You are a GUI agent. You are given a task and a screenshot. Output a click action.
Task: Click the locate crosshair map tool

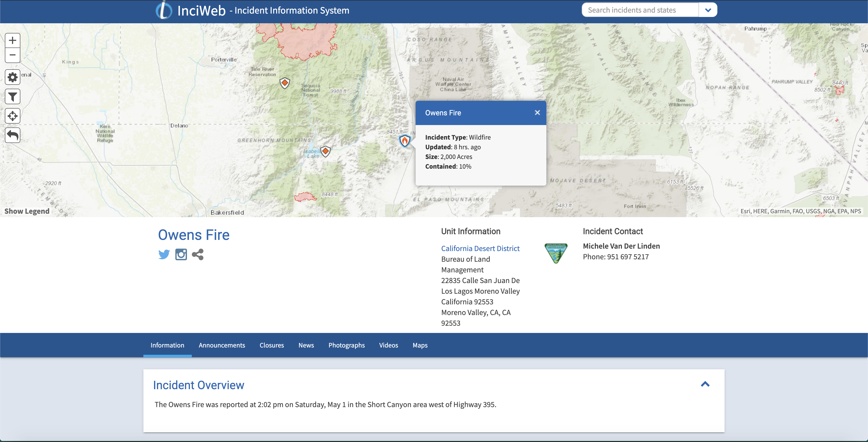(x=12, y=116)
